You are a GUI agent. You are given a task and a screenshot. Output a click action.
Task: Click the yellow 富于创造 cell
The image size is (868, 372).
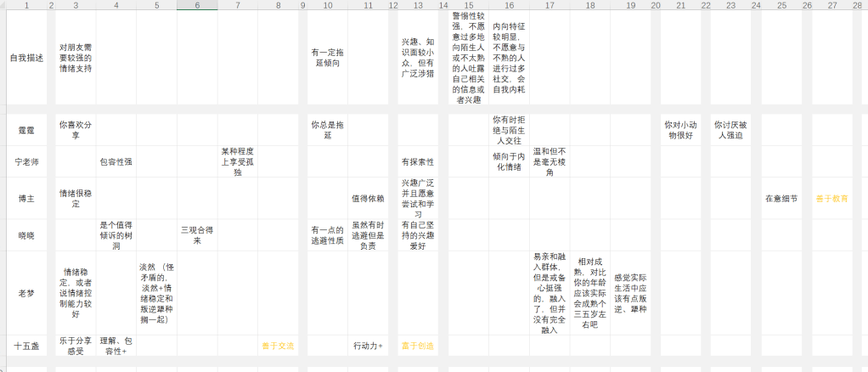point(418,346)
